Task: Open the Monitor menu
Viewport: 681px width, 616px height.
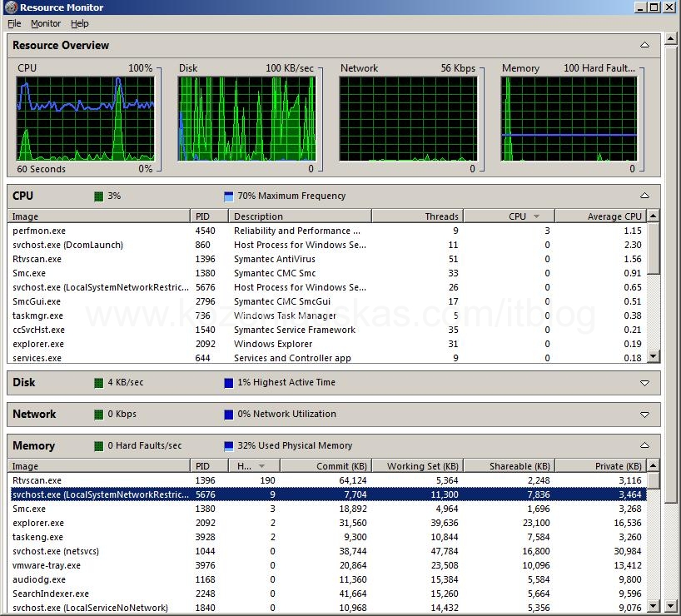Action: pos(46,23)
